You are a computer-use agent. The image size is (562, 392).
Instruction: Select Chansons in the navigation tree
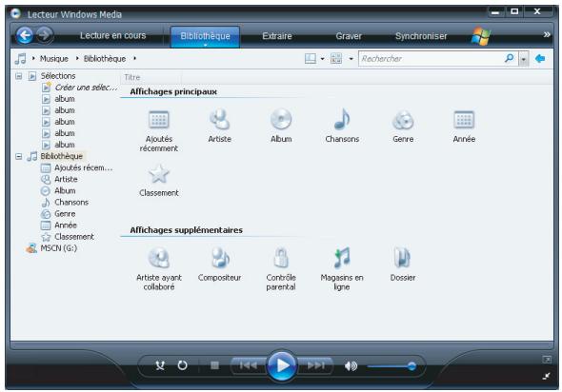(71, 203)
